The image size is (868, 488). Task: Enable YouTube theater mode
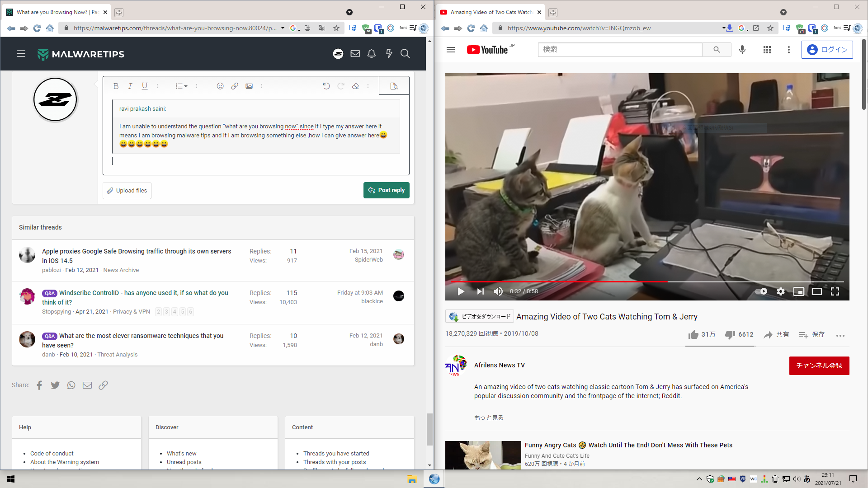[x=817, y=291]
